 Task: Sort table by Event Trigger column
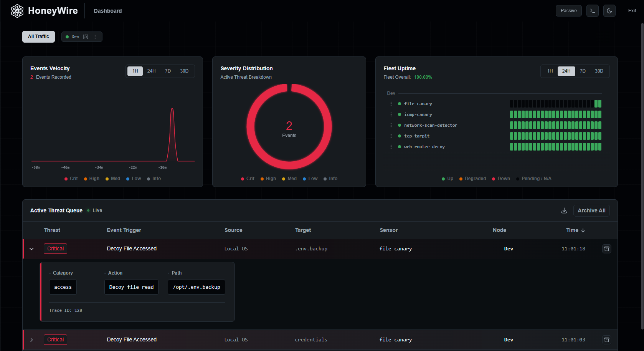[x=124, y=230]
